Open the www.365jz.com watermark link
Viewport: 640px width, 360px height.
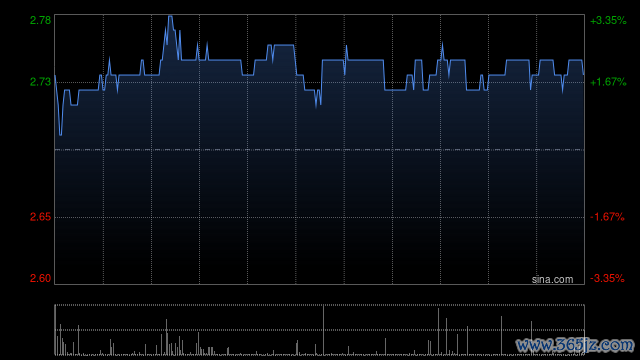575,345
